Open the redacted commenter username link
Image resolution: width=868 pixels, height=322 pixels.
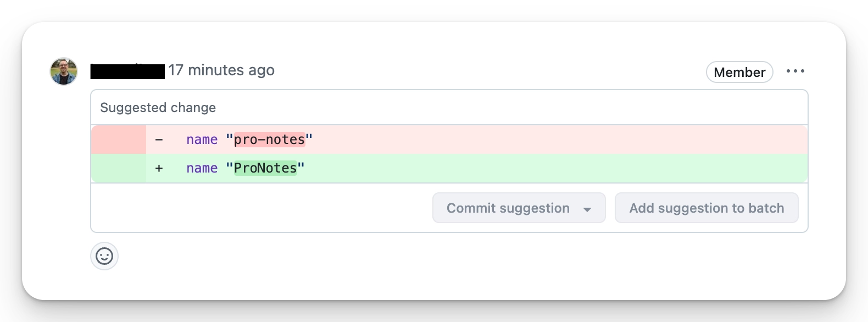pos(127,71)
